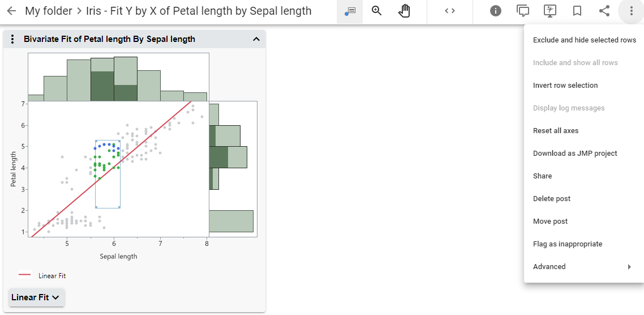Expand the Linear Fit dropdown
The height and width of the screenshot is (315, 644).
37,297
